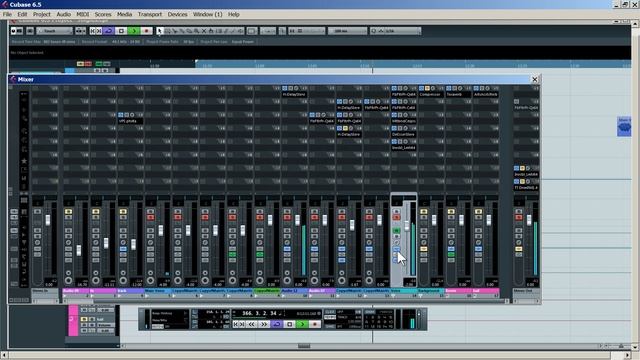Click the arrow below Voice channel name
Viewport: 640px width, 360px height.
pos(393,296)
